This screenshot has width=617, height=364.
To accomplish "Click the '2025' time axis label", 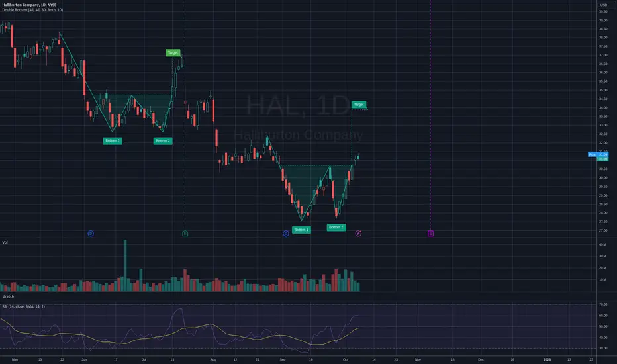I will coord(547,359).
